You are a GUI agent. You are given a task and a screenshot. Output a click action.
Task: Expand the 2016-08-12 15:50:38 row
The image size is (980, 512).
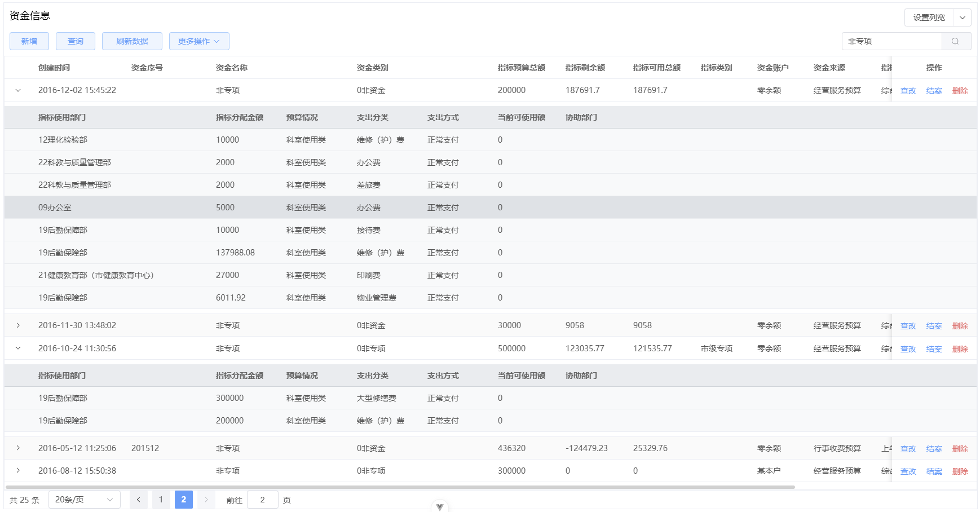point(18,471)
